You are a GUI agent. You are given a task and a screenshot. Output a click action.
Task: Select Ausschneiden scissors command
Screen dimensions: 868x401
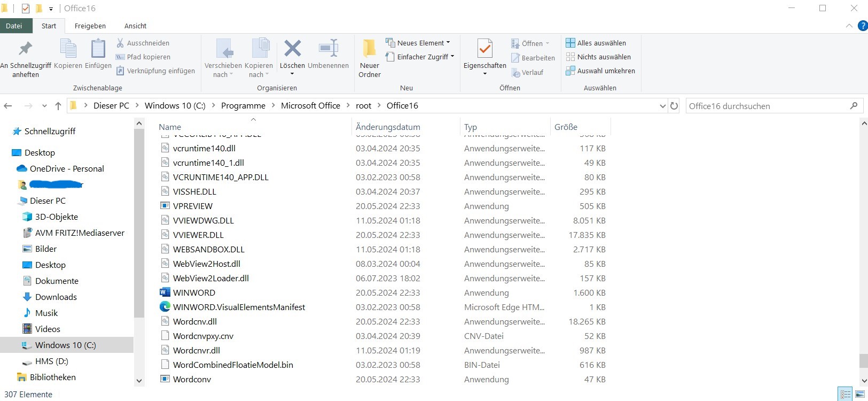(x=143, y=43)
